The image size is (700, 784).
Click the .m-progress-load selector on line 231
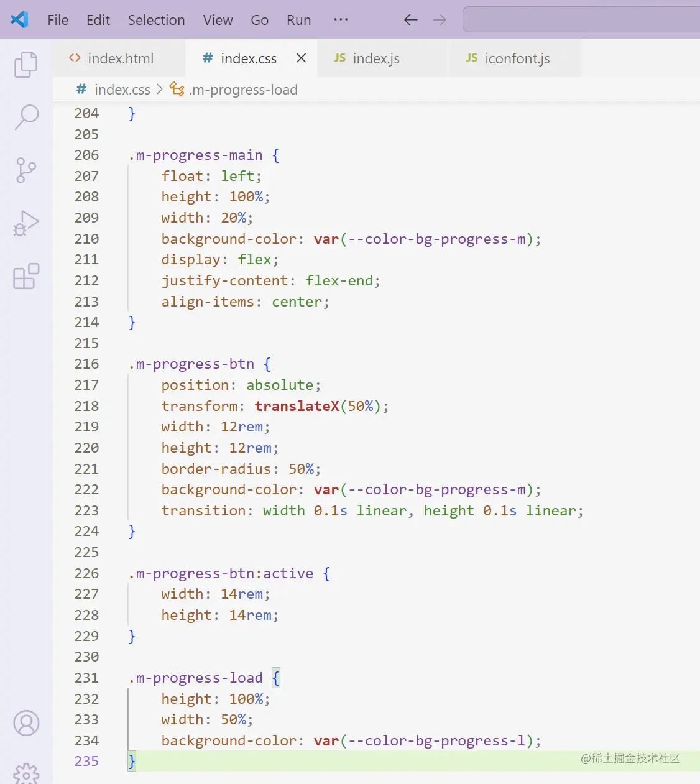(195, 678)
